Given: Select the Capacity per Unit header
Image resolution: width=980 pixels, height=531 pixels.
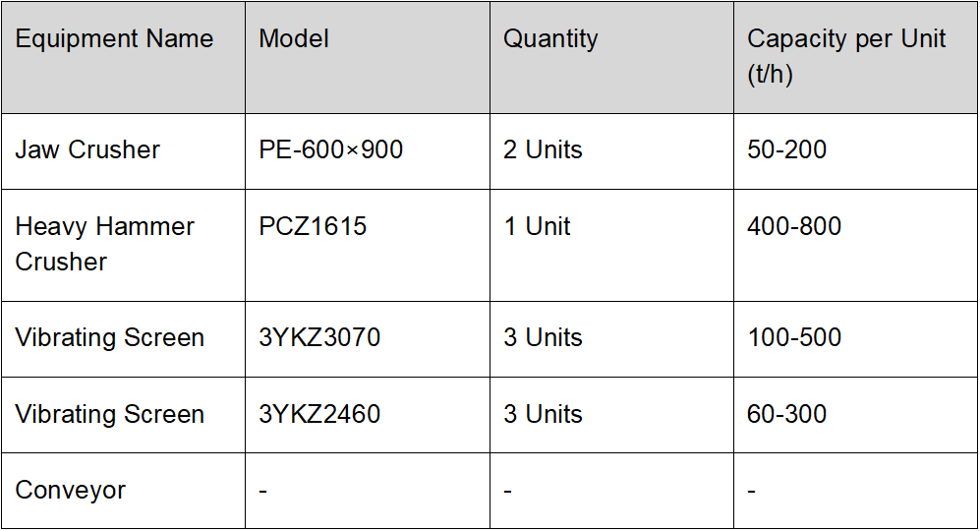Looking at the screenshot, I should tap(855, 57).
